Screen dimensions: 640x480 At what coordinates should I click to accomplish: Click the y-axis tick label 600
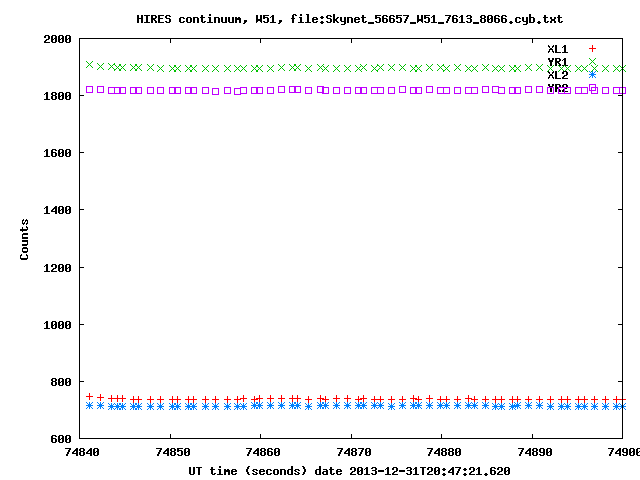61,440
